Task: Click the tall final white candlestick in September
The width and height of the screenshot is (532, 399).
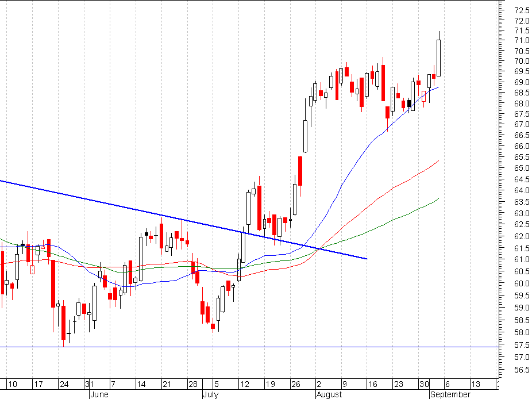Action: point(439,57)
